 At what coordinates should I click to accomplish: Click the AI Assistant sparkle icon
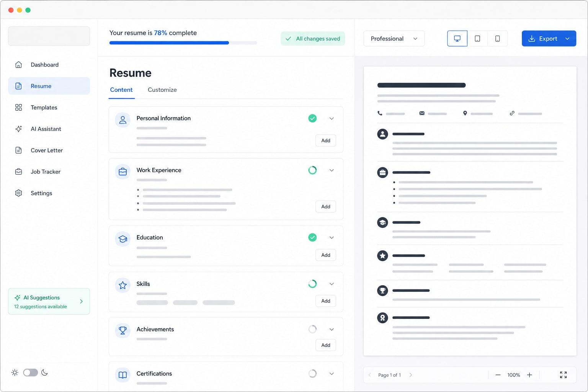[18, 129]
